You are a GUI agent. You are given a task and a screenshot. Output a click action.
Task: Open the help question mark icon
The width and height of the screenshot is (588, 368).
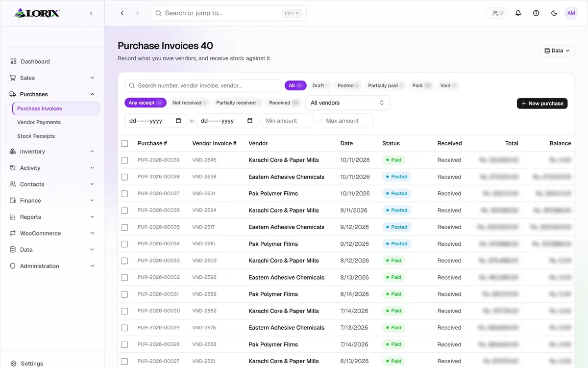click(536, 13)
